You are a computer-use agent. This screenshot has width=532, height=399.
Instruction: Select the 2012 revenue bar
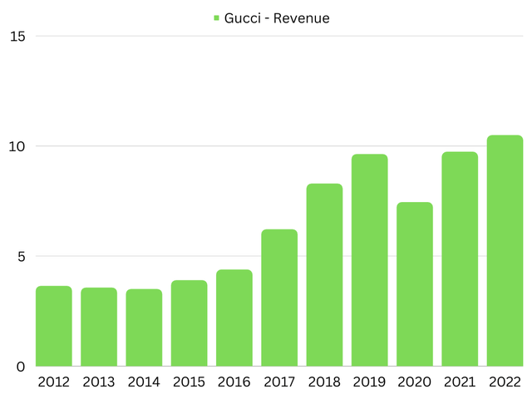coord(54,326)
